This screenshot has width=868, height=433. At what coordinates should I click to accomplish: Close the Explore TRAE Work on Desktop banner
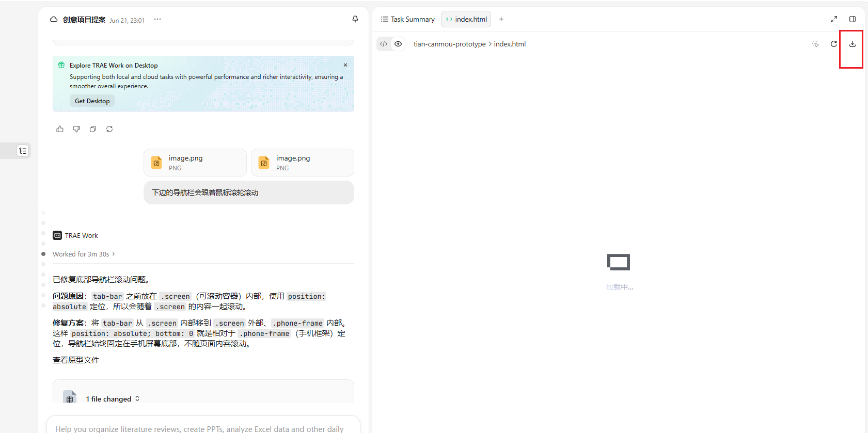click(x=345, y=65)
